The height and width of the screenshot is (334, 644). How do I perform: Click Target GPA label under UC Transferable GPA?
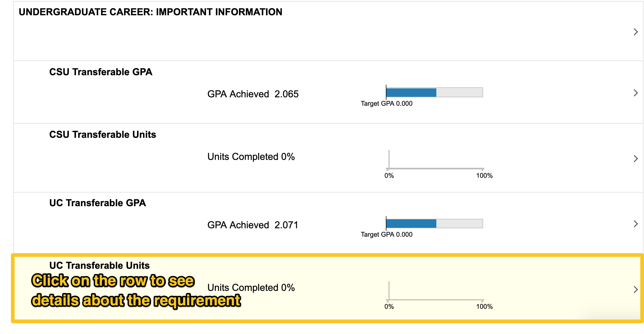coord(386,234)
